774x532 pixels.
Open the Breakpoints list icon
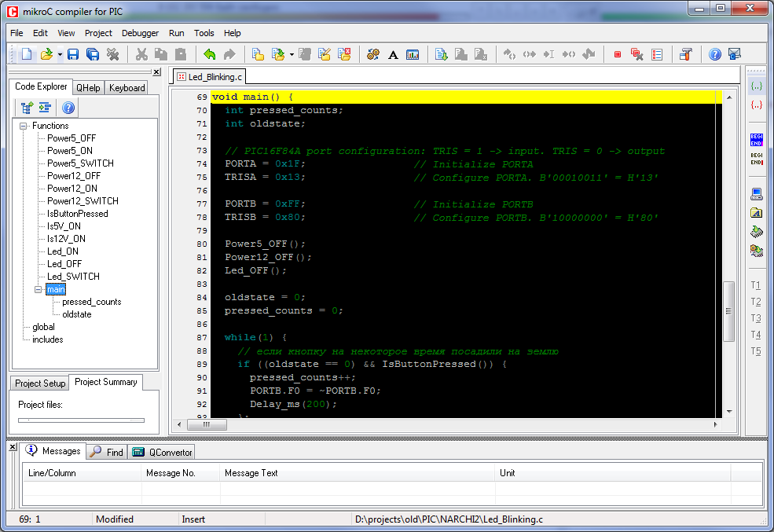(x=657, y=54)
